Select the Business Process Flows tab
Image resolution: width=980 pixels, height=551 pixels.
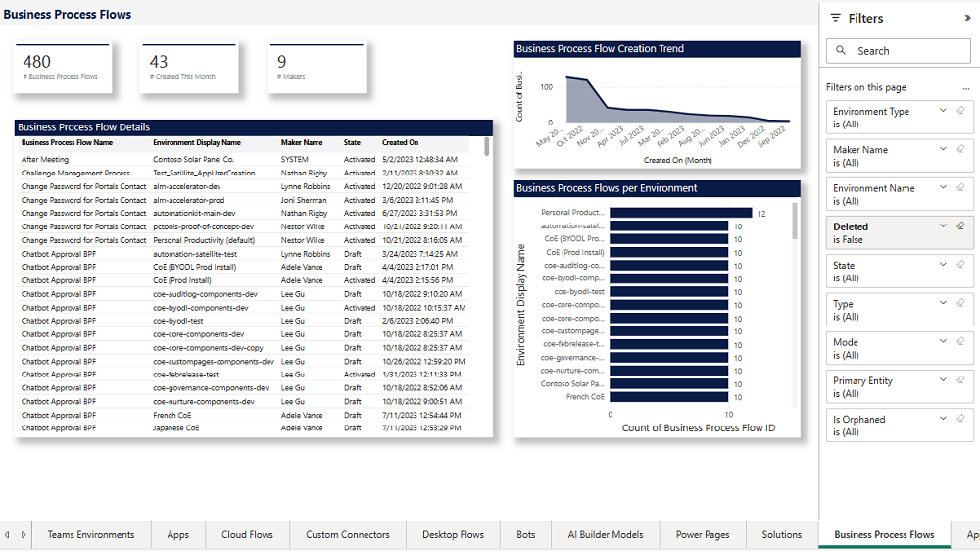(884, 534)
